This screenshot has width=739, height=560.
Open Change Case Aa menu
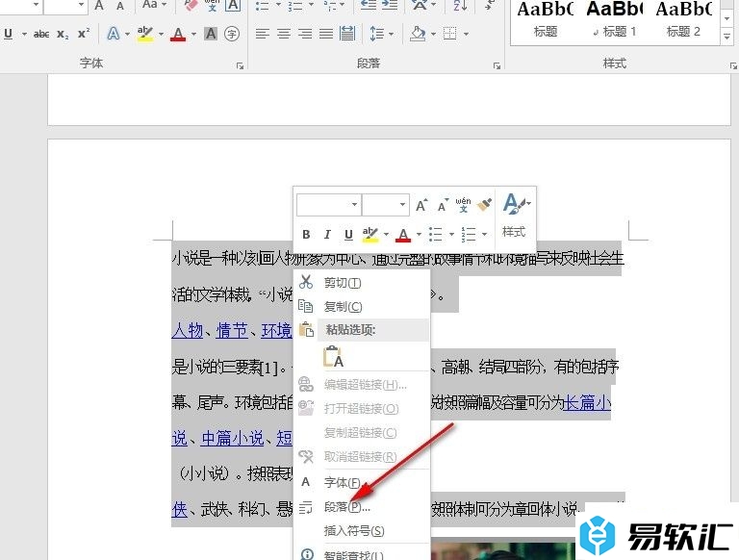[155, 5]
